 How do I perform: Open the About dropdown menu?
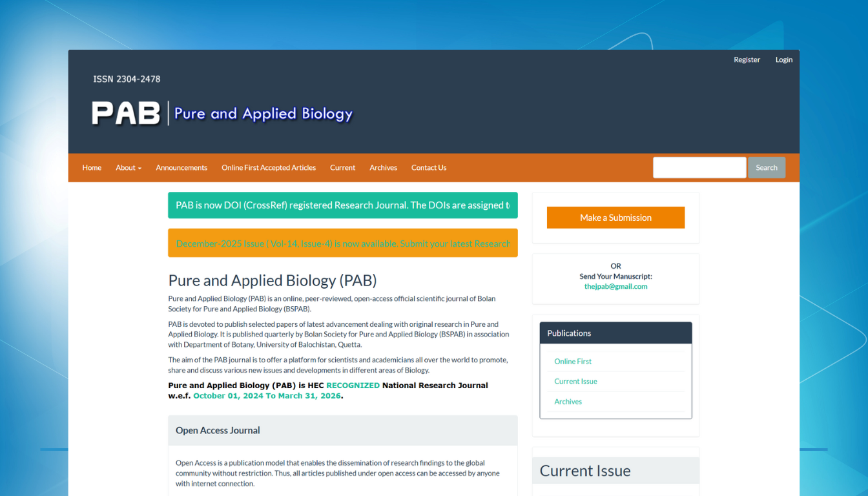[129, 168]
